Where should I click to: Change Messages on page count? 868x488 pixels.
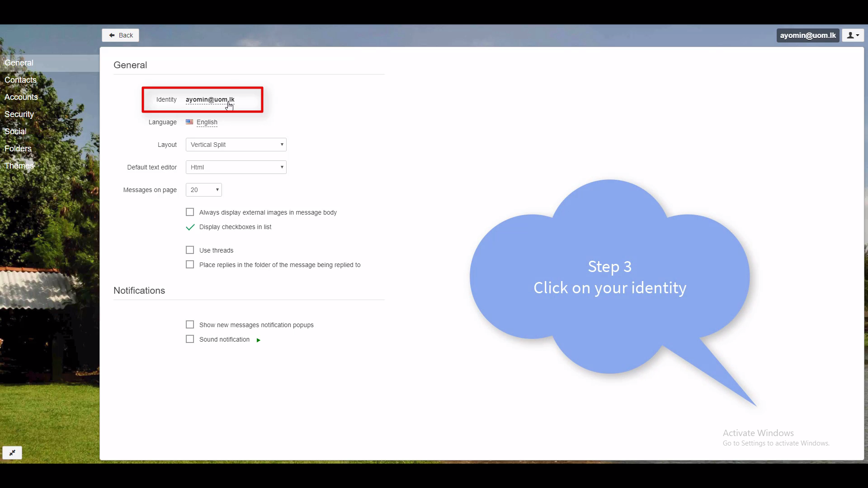point(203,189)
